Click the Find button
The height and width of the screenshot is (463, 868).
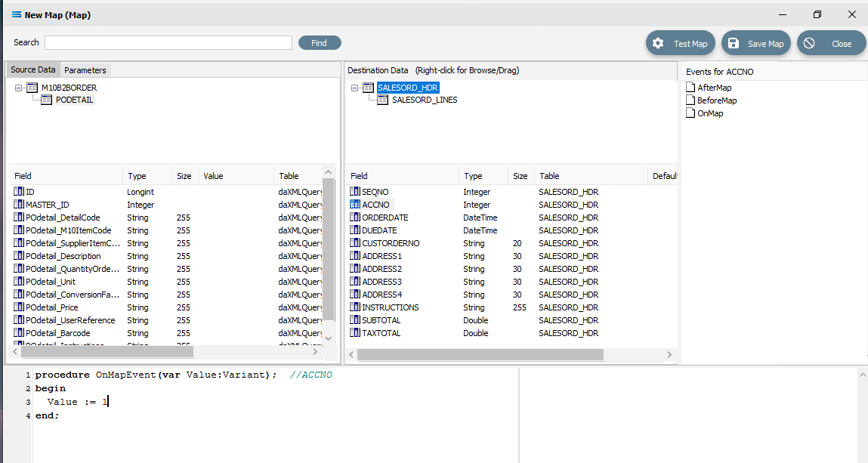coord(320,42)
